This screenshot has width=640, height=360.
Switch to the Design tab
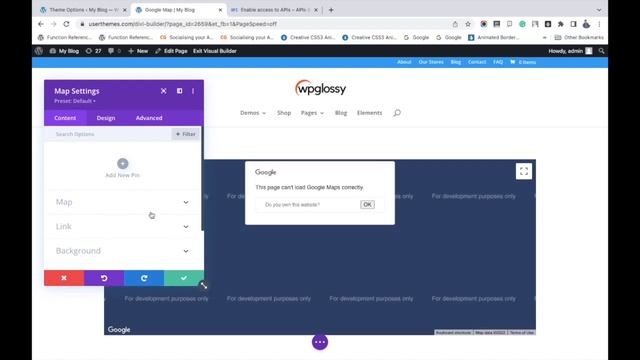click(106, 118)
